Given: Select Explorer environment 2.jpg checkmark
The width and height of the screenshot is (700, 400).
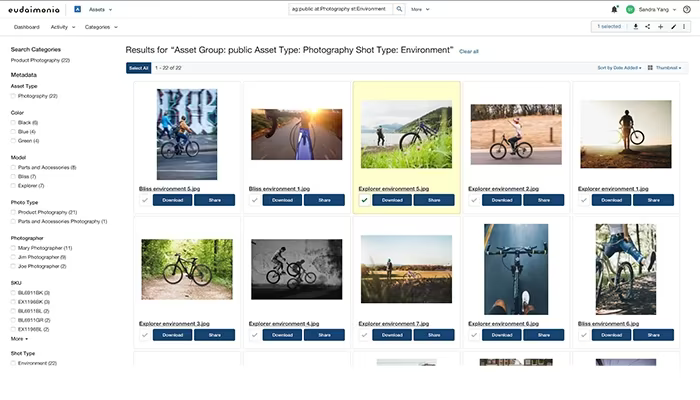Looking at the screenshot, I should point(474,200).
